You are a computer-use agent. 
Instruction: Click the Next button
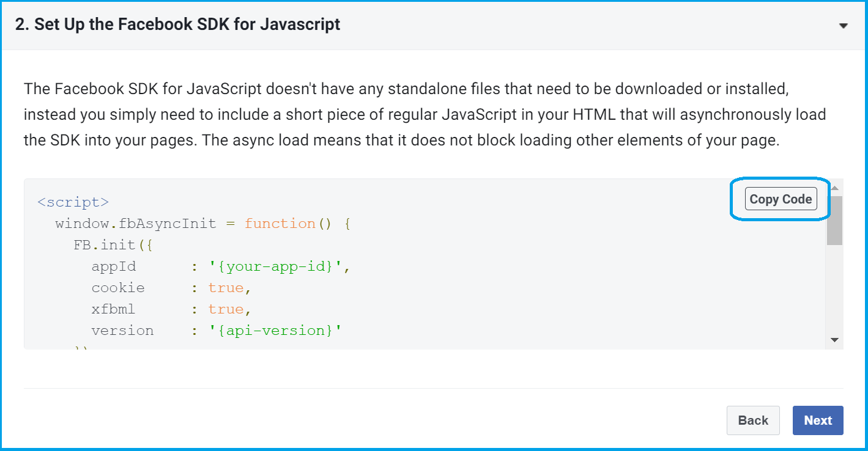818,420
